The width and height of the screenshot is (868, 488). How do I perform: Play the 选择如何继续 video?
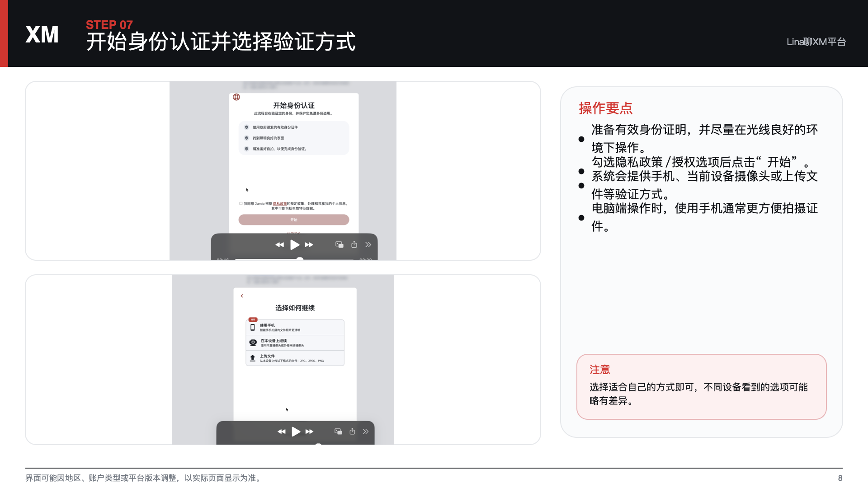point(296,432)
